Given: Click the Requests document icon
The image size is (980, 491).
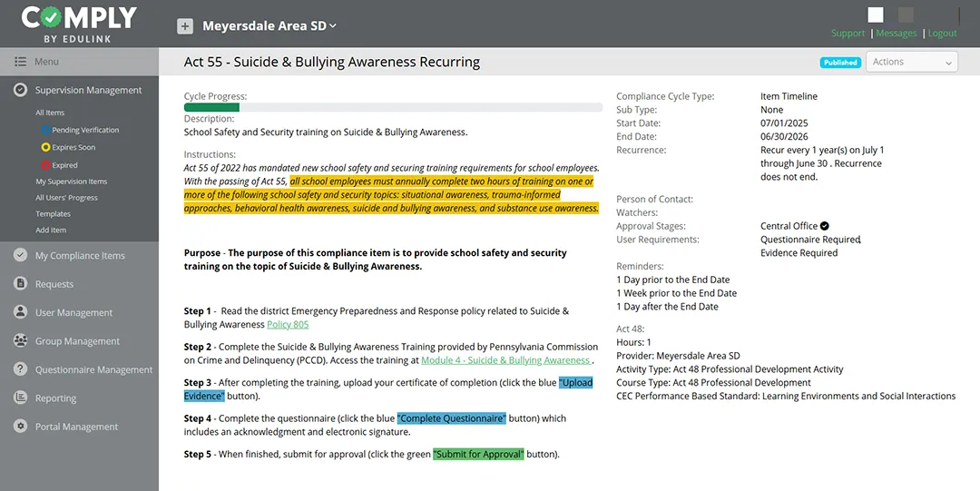Looking at the screenshot, I should [20, 284].
